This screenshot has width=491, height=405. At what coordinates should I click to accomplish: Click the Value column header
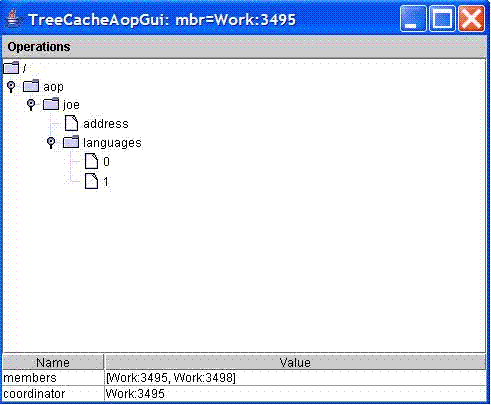[x=295, y=362]
